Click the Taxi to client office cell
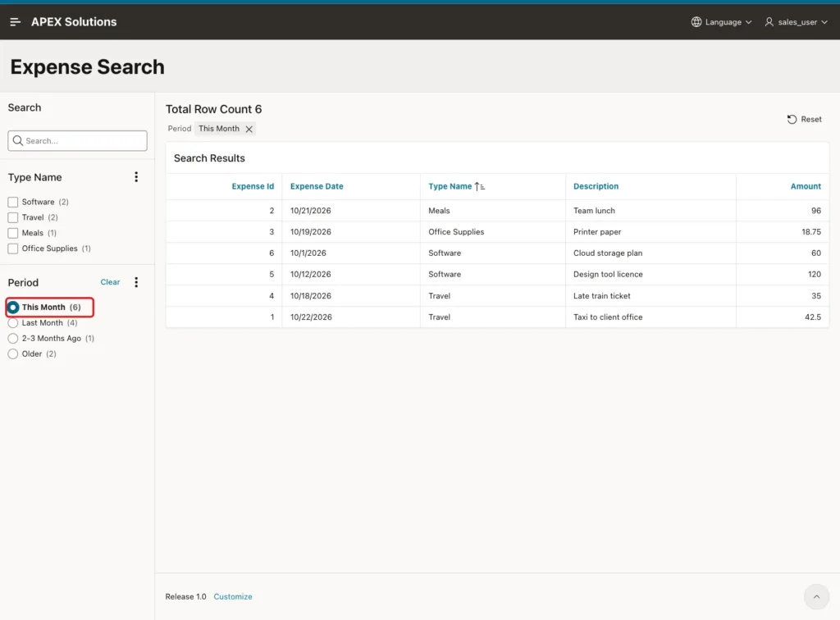840x620 pixels. tap(651, 317)
